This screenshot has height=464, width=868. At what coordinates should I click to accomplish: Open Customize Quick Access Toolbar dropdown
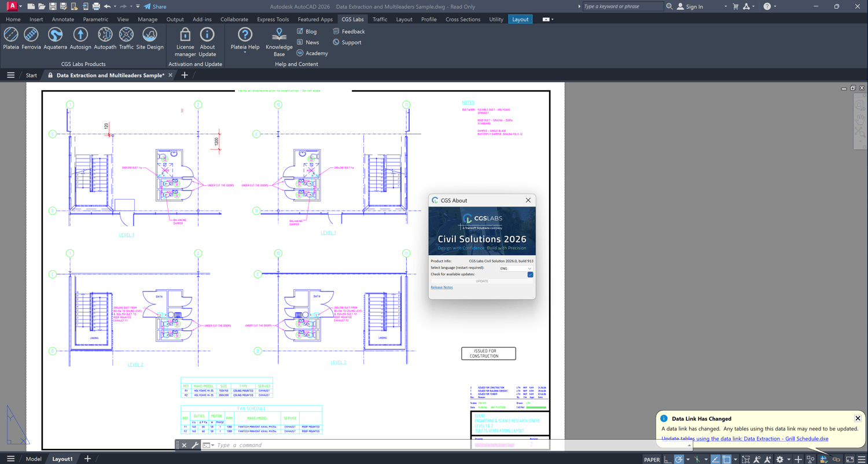coord(138,6)
